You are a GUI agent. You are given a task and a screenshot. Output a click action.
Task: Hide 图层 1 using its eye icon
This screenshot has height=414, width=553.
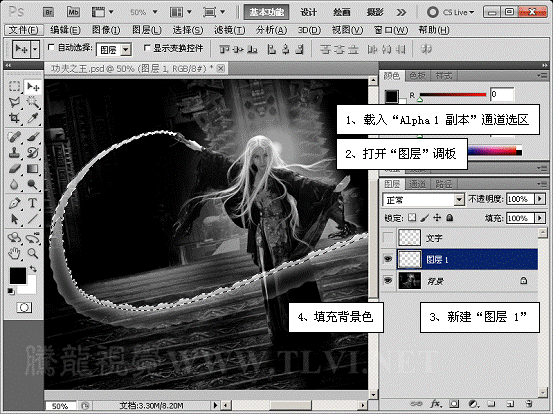click(x=388, y=259)
